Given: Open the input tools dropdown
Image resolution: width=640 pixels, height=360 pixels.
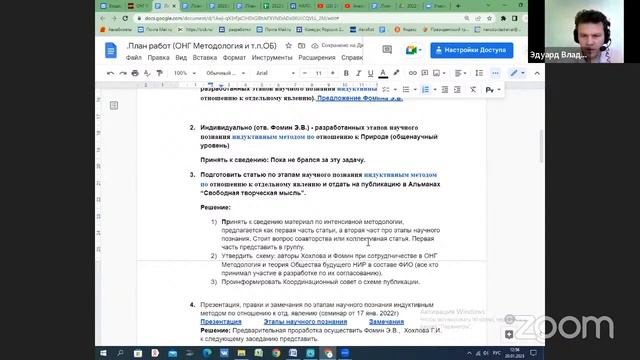Looking at the screenshot, I should (493, 89).
